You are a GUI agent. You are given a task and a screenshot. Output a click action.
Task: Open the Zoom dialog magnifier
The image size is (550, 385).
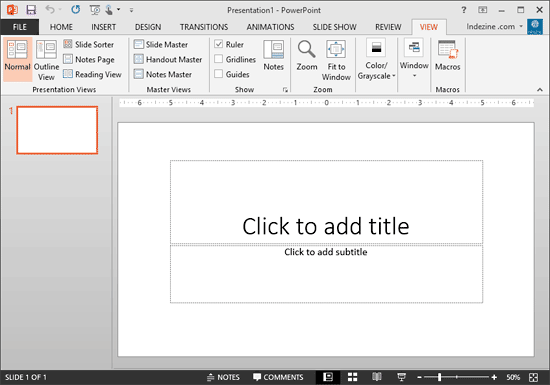tap(307, 55)
